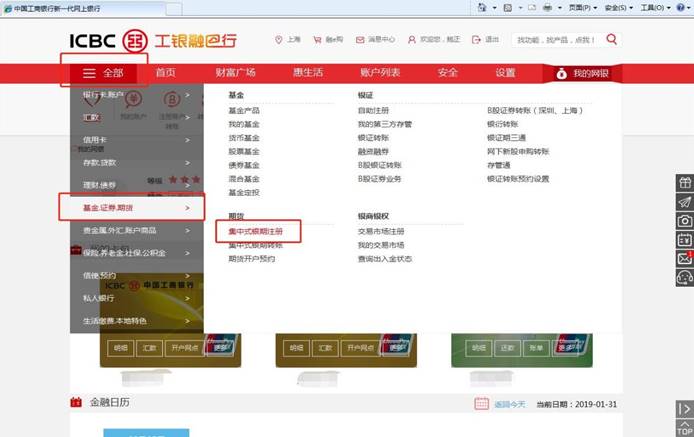Open the 消息中心 envelope icon
This screenshot has width=694, height=437.
point(360,40)
